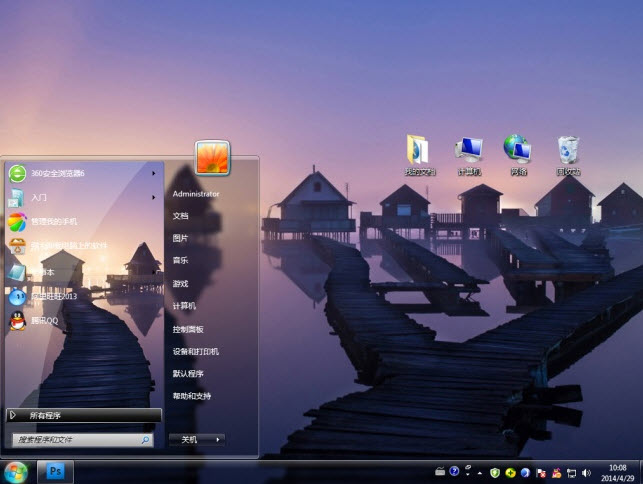
Task: Click the green 360 shield tray icon
Action: tap(495, 471)
